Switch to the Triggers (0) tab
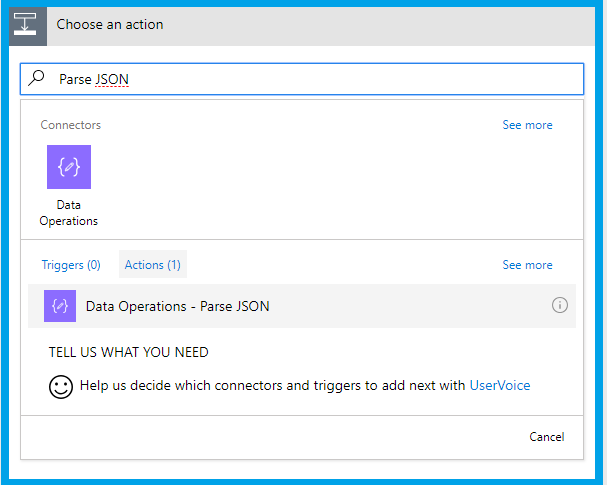Screen dimensions: 607x485 point(71,265)
